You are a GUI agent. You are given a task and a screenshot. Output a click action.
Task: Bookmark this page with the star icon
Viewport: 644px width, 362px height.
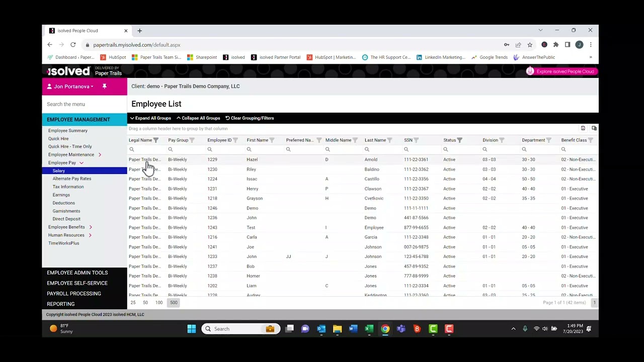click(x=530, y=45)
